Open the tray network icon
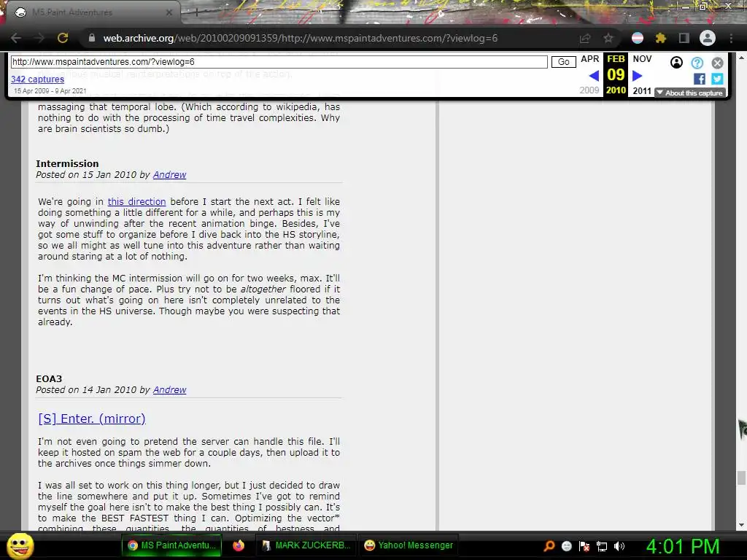Viewport: 747px width, 560px height. coord(602,546)
